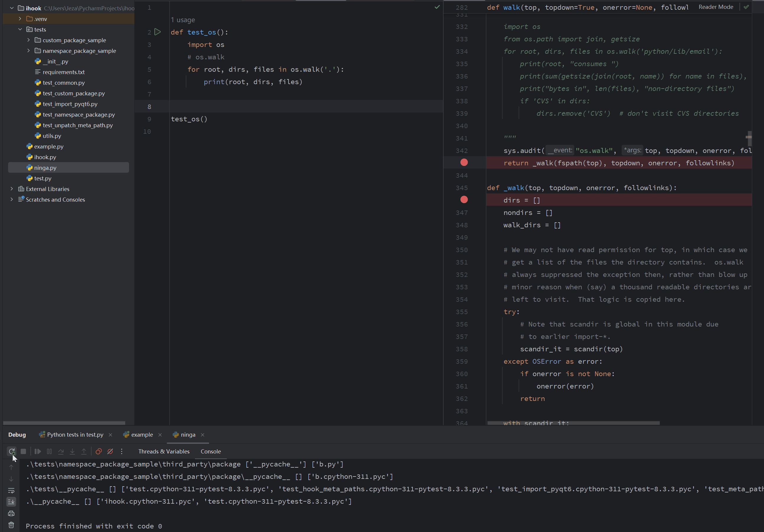Screen dimensions: 764x532
Task: Remove the breakpoint on the dirs = [] line
Action: (464, 200)
